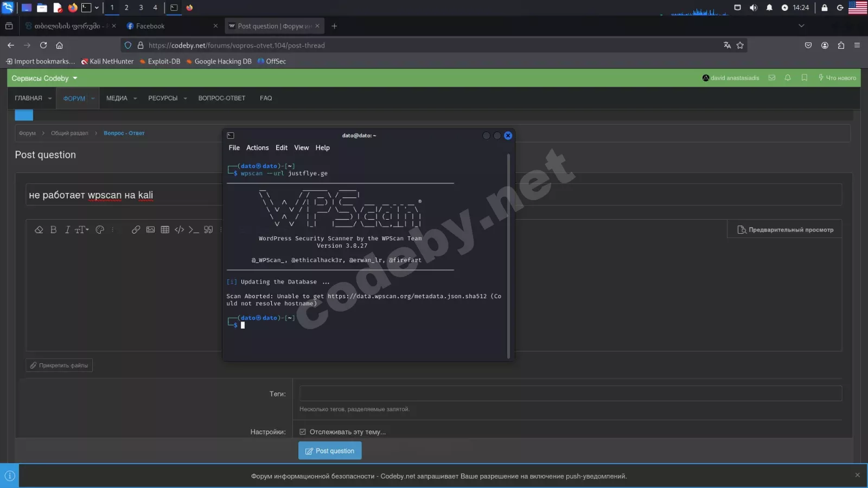The image size is (868, 488).
Task: Insert a link with the chain icon
Action: [x=136, y=230]
